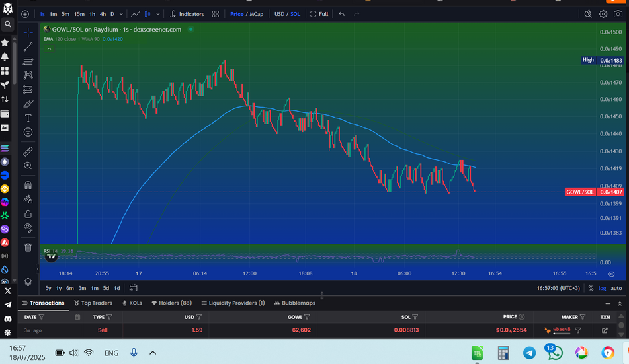629x364 pixels.
Task: Toggle price currency icon in PRICE header
Action: tap(522, 317)
